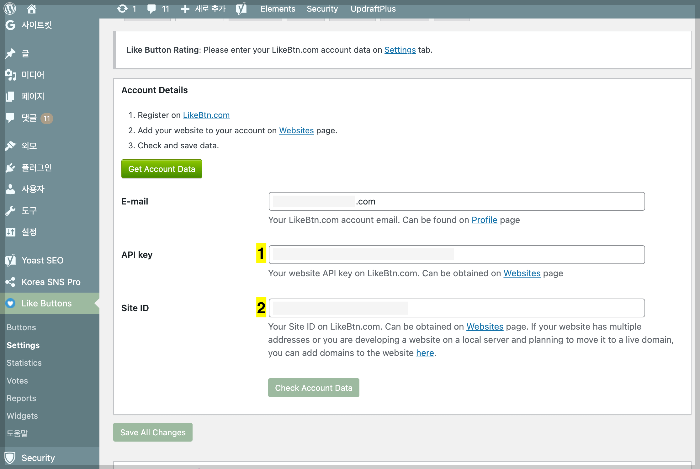Screen dimensions: 700x469
Task: Click the Like Buttons heart icon
Action: click(x=10, y=303)
